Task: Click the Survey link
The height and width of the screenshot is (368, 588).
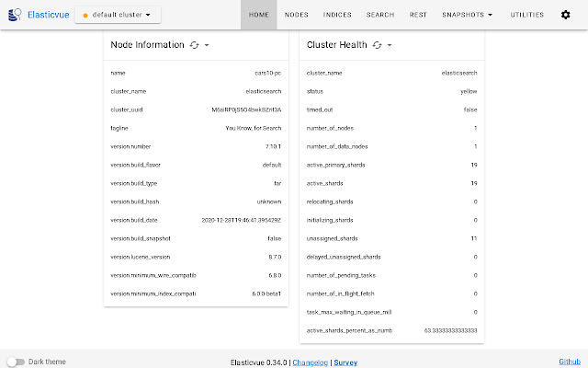Action: tap(345, 362)
